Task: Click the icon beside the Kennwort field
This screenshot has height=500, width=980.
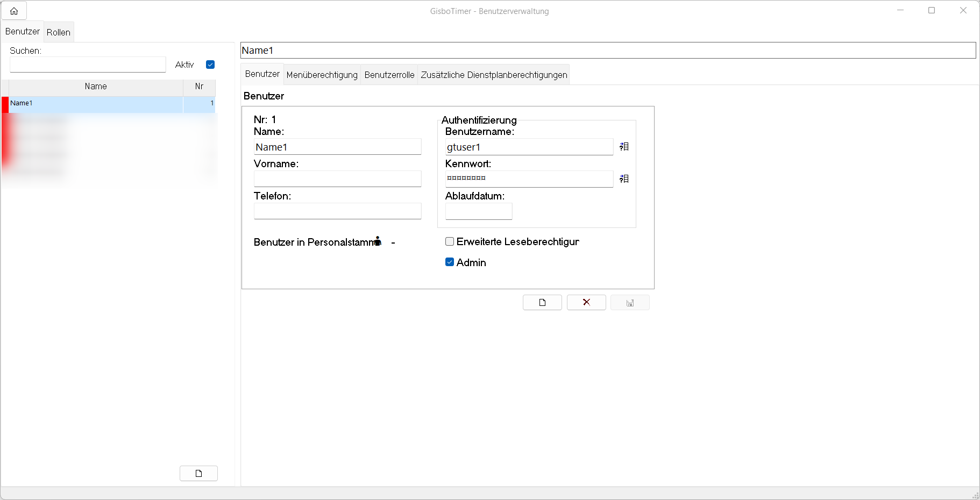Action: [x=624, y=179]
